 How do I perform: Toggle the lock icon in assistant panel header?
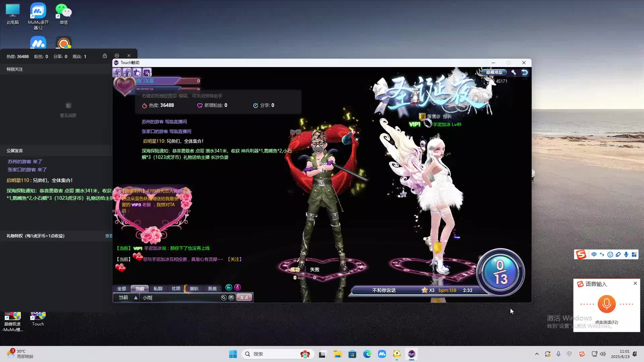(105, 56)
